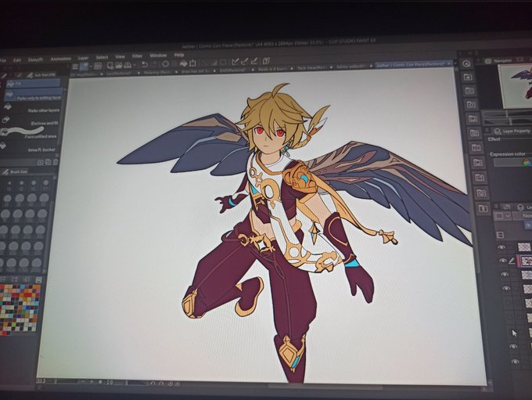
Task: Toggle the second snap (special ruler) icon
Action: coord(245,61)
